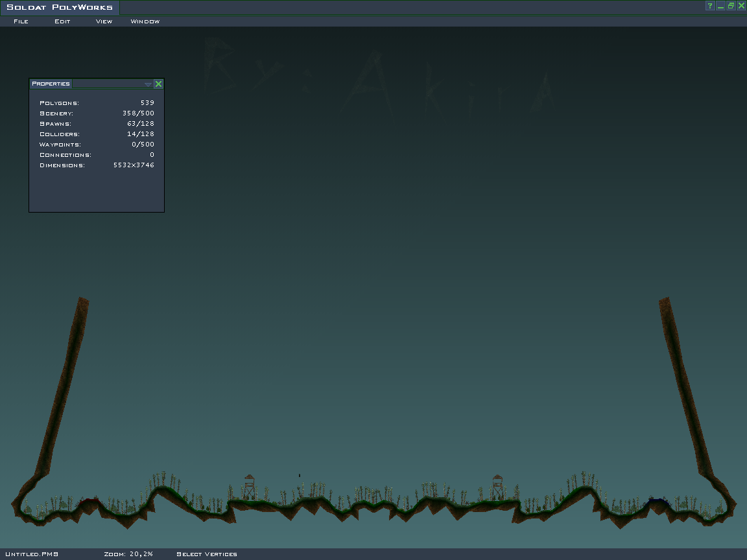Open the File menu

click(21, 21)
